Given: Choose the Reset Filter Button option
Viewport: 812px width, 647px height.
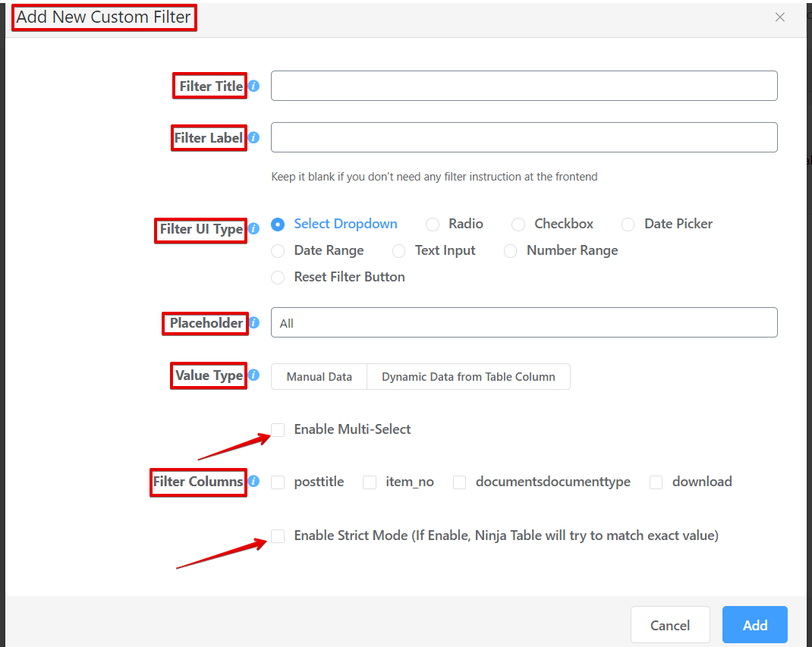Looking at the screenshot, I should tap(278, 278).
